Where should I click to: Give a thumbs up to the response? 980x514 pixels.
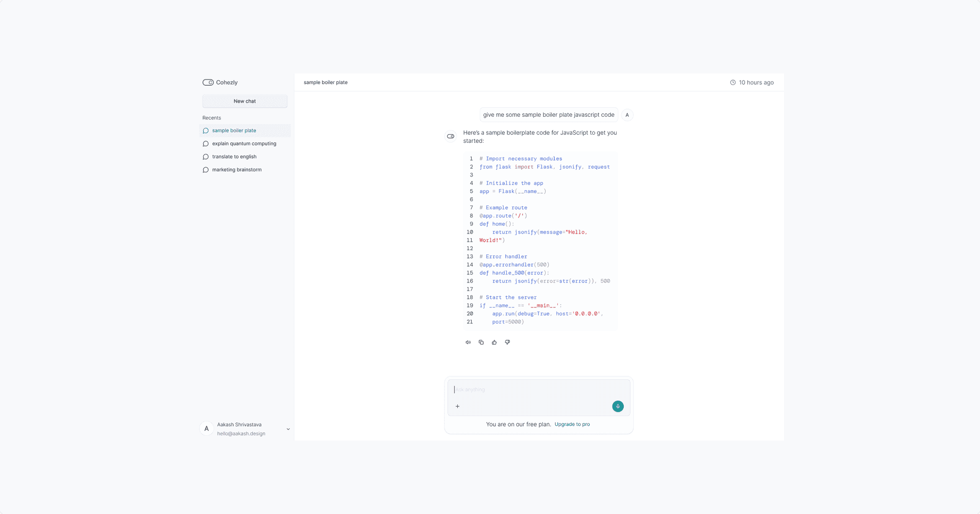click(x=494, y=342)
